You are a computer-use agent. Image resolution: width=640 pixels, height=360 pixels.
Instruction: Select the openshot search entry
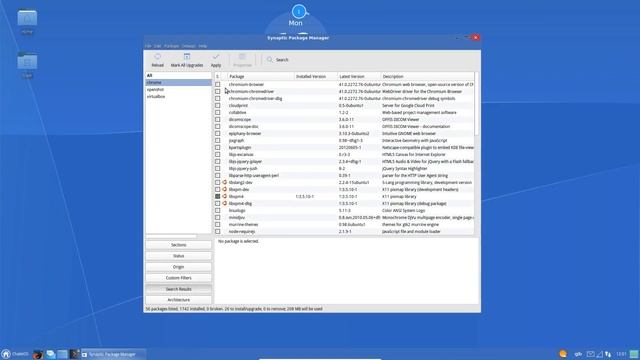(178, 89)
